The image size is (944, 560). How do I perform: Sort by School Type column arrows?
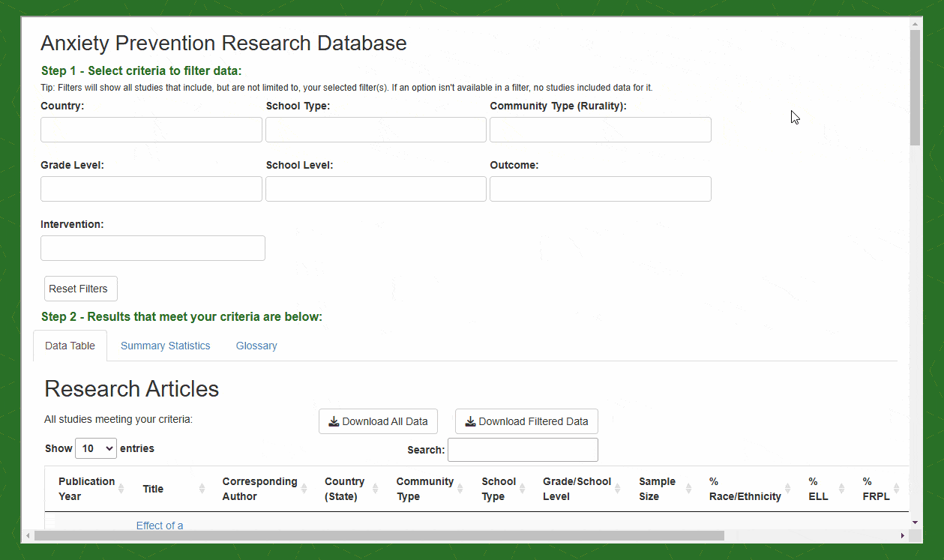523,489
